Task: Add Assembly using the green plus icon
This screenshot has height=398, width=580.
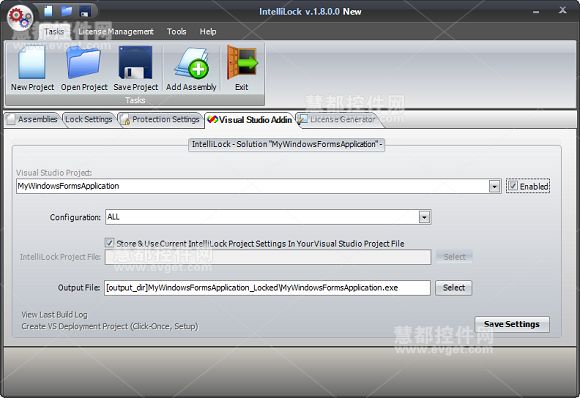Action: (x=191, y=69)
